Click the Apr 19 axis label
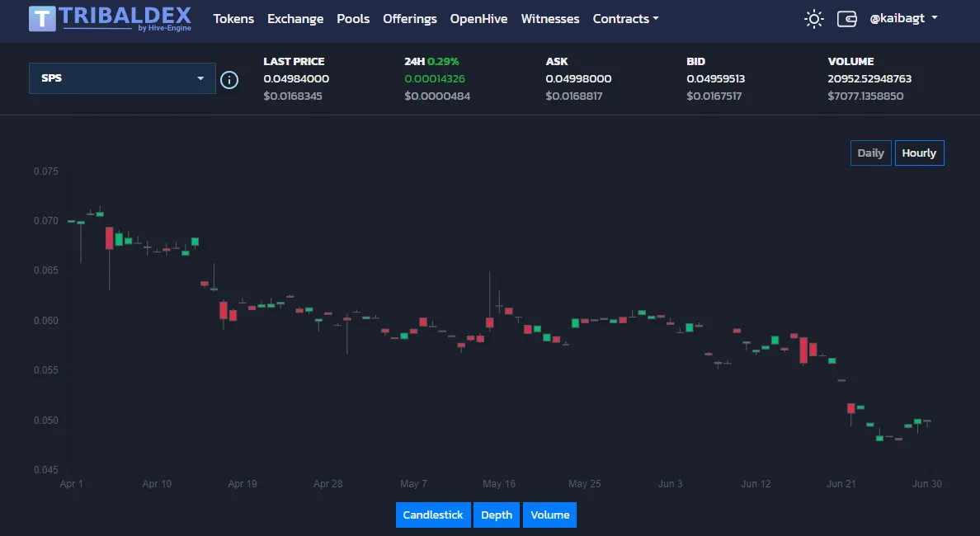Screen dimensions: 980x536 coord(243,483)
